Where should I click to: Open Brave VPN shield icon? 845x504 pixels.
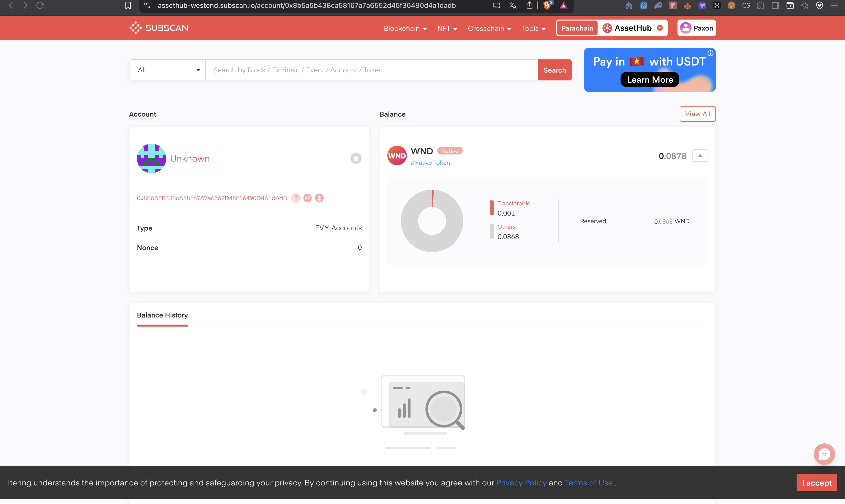820,5
